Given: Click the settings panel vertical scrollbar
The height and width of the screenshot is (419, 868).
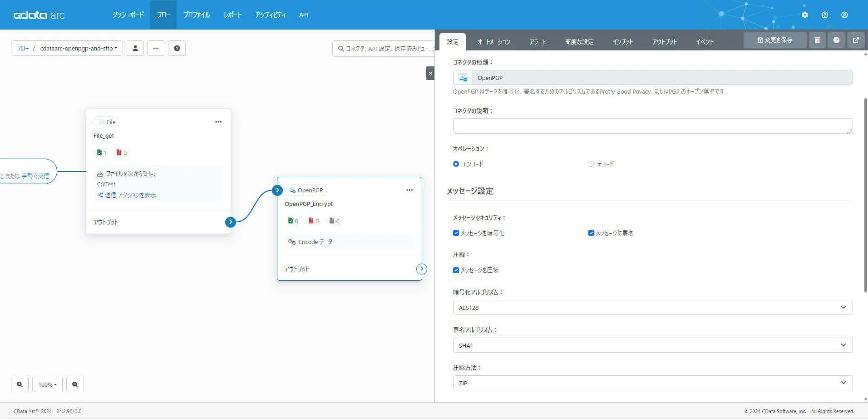Looking at the screenshot, I should (x=865, y=195).
